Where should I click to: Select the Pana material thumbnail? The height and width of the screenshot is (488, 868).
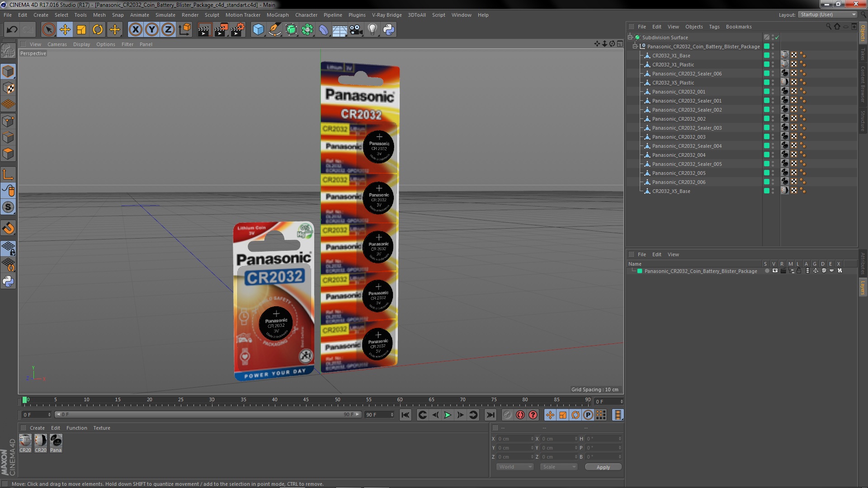[x=56, y=443]
